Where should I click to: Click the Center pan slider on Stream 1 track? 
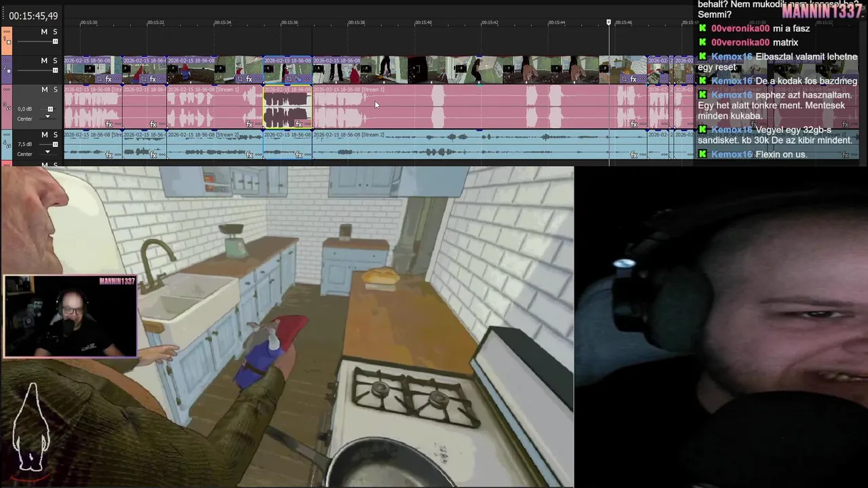pos(47,117)
